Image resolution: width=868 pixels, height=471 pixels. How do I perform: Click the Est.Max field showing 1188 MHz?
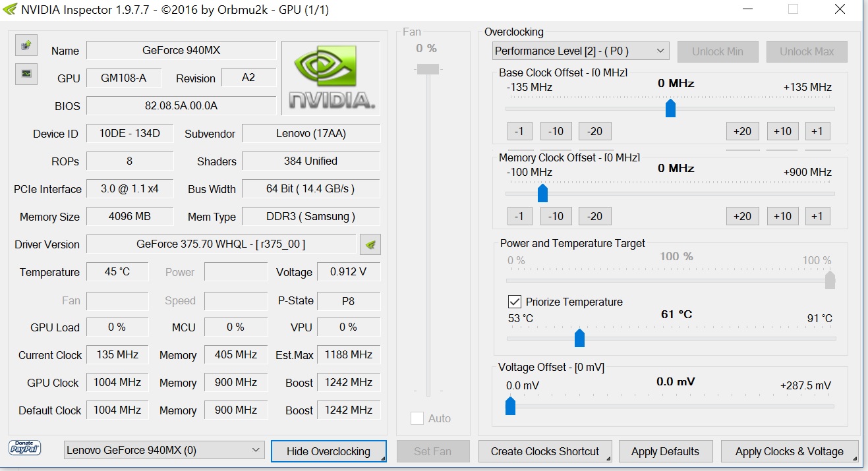click(349, 354)
